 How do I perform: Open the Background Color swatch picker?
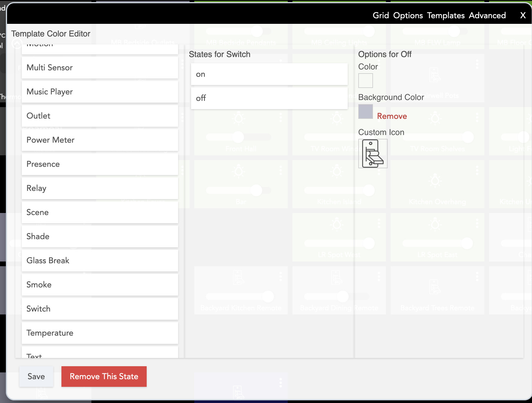pos(366,111)
